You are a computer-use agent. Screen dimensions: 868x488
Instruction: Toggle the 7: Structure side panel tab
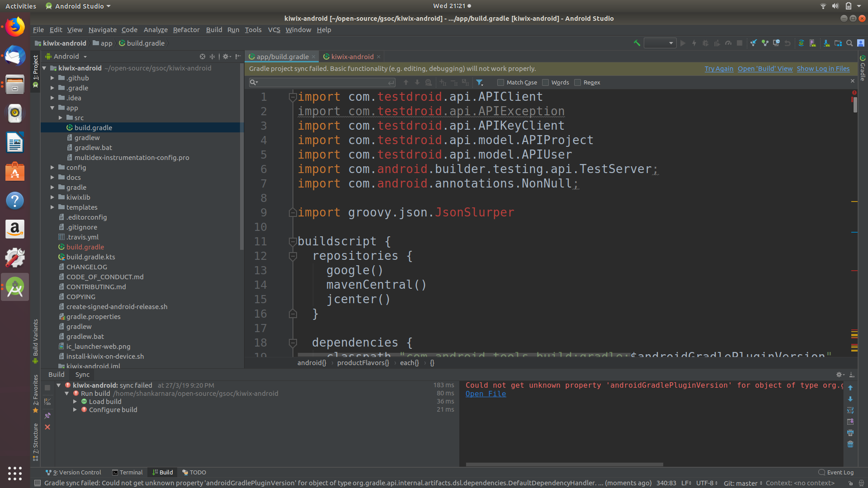(x=36, y=442)
